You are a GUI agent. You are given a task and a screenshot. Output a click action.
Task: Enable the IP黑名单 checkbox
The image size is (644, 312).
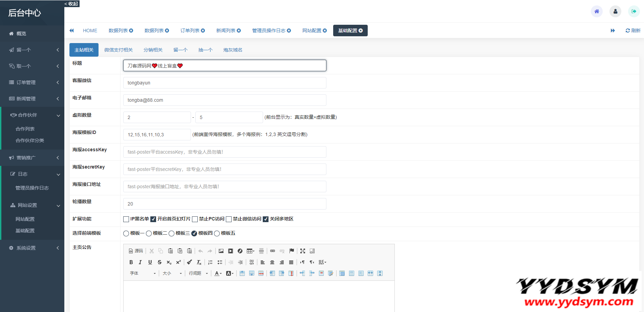pyautogui.click(x=126, y=219)
